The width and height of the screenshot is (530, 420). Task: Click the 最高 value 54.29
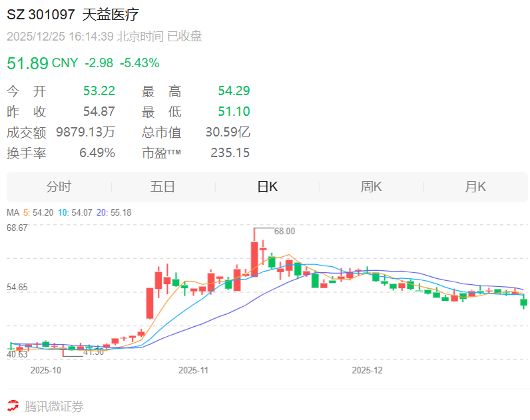coord(234,91)
